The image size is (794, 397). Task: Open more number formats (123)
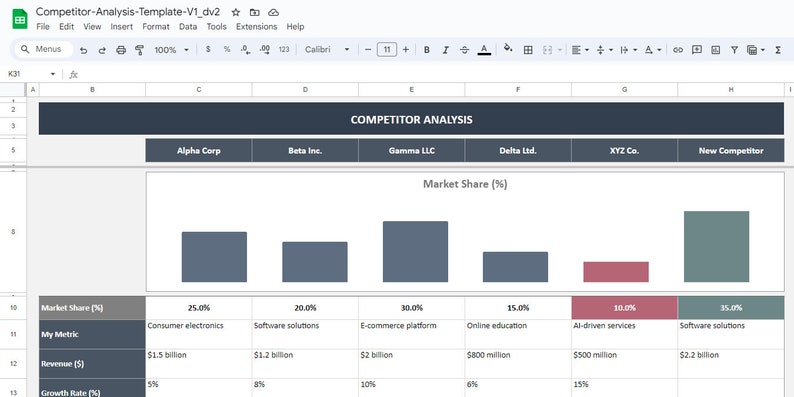click(x=284, y=49)
